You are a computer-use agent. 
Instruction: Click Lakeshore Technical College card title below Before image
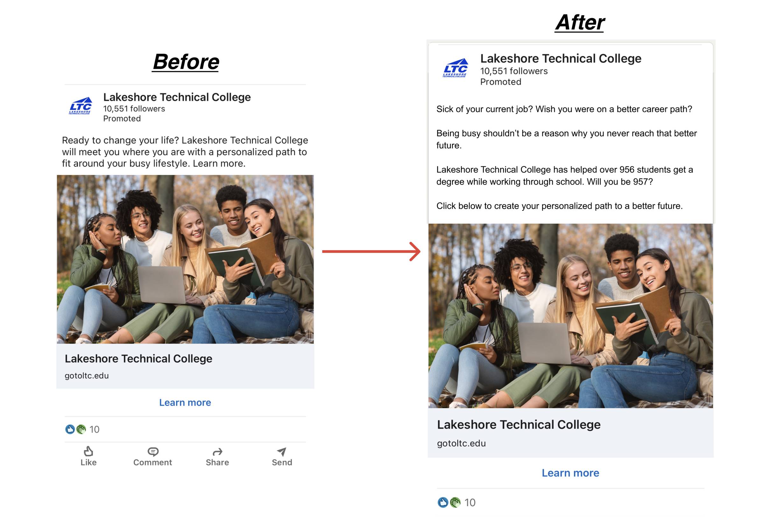(138, 359)
